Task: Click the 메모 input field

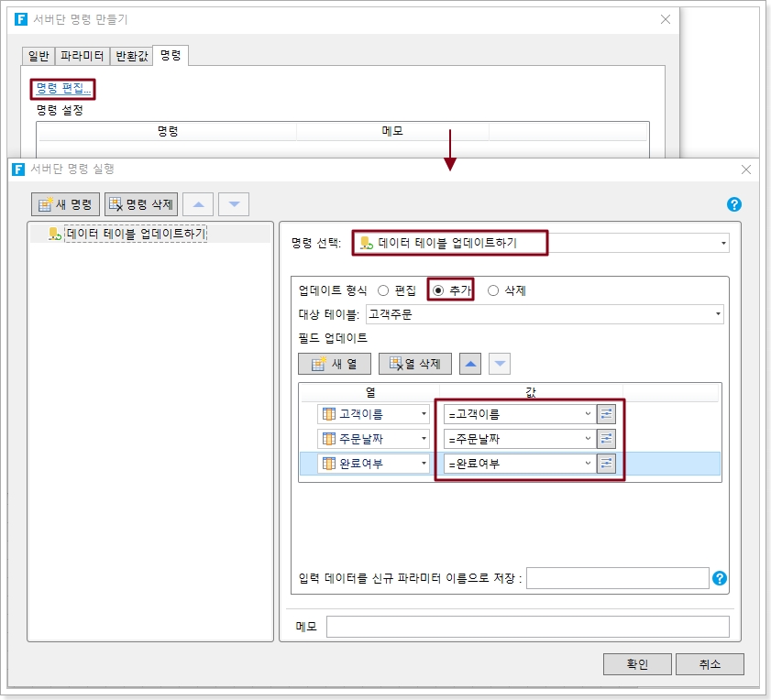Action: 527,627
